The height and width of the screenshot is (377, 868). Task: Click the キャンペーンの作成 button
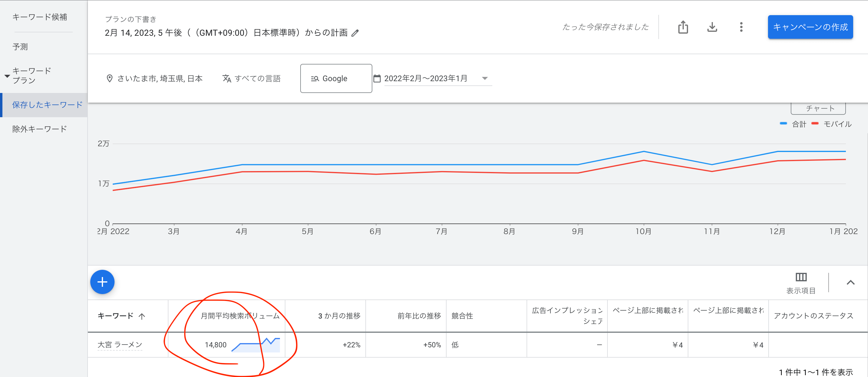(810, 27)
